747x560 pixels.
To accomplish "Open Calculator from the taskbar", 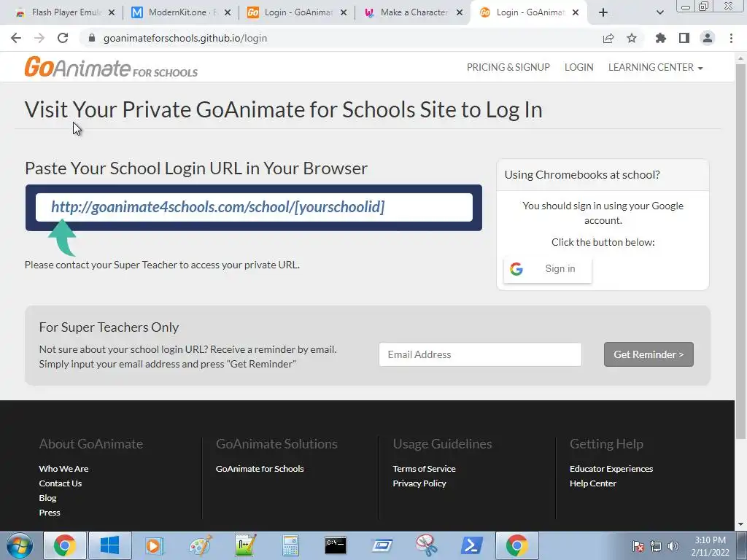I will coord(290,545).
